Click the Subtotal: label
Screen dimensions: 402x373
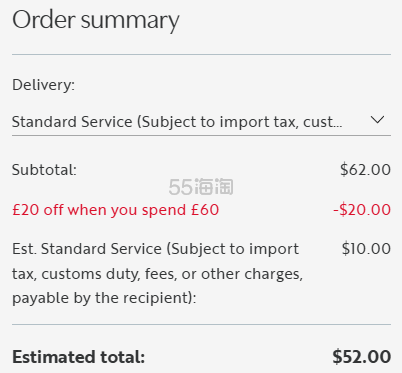(x=44, y=170)
